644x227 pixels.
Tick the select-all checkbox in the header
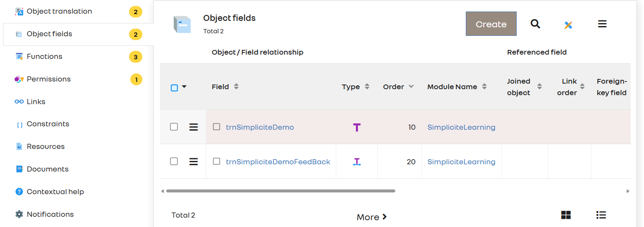tap(174, 88)
